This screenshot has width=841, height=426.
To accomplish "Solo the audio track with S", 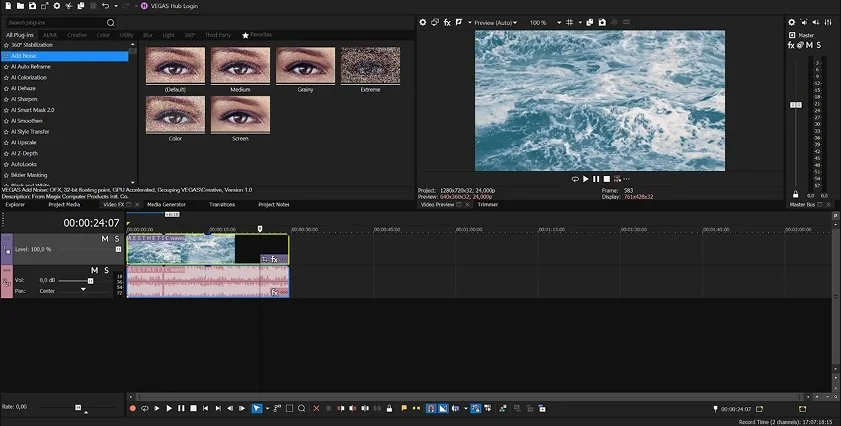I will tap(106, 270).
